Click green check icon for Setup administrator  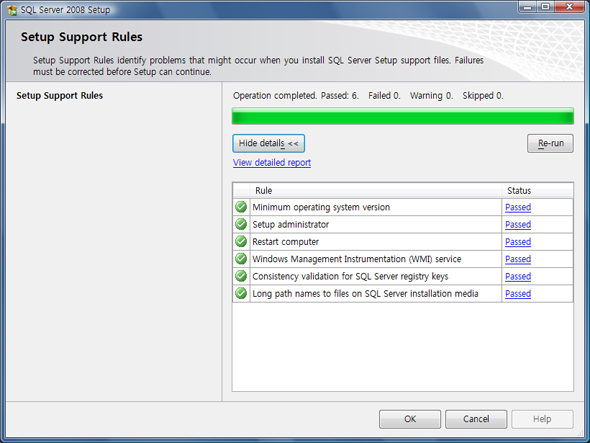point(241,224)
